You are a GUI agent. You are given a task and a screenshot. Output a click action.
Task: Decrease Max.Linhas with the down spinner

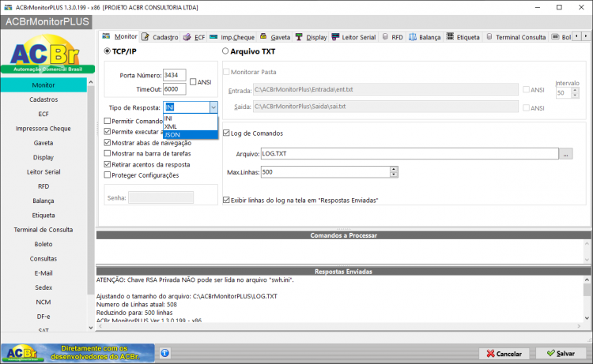pyautogui.click(x=394, y=174)
